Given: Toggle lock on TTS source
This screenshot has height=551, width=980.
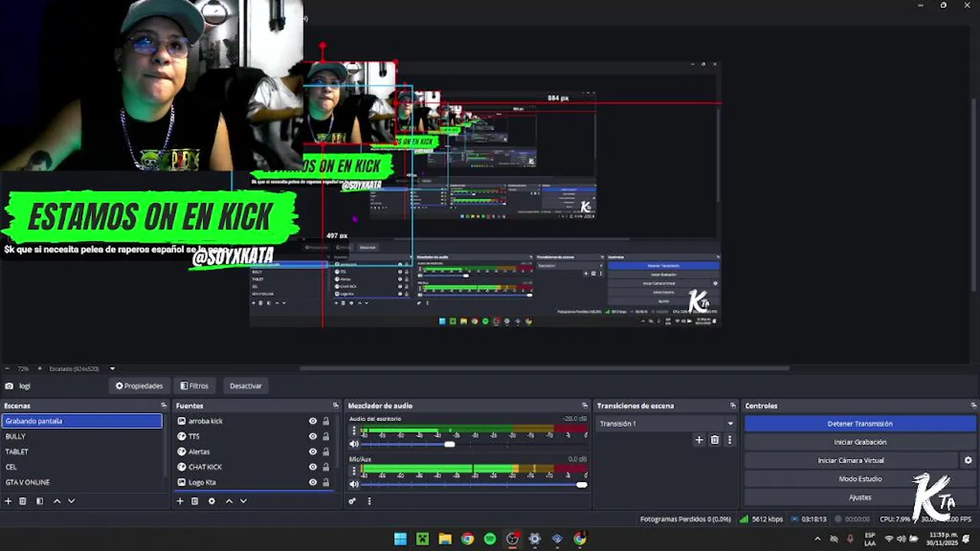Looking at the screenshot, I should [325, 436].
